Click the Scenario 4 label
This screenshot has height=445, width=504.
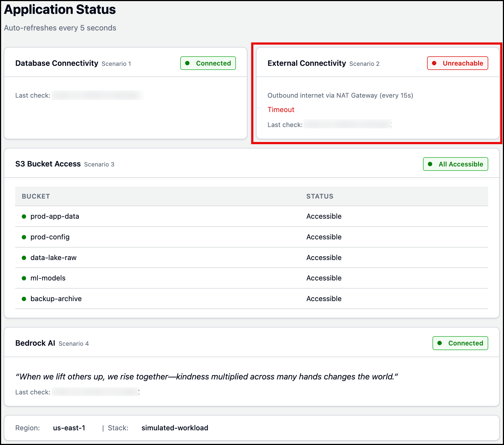tap(74, 344)
